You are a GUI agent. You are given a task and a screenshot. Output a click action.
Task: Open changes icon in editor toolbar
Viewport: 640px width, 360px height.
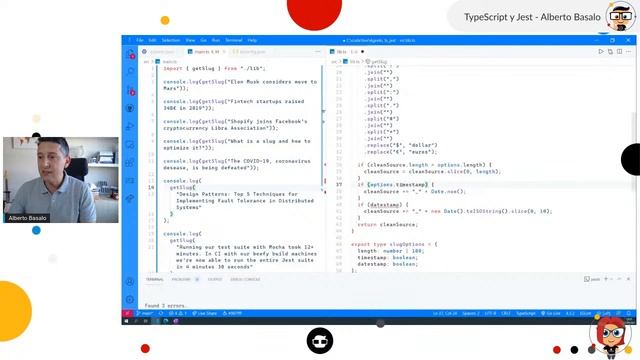tap(610, 52)
